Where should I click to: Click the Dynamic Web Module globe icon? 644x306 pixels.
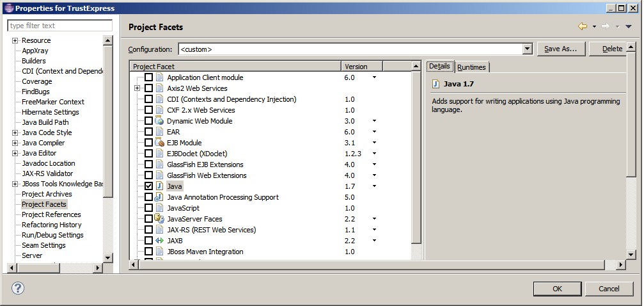159,121
